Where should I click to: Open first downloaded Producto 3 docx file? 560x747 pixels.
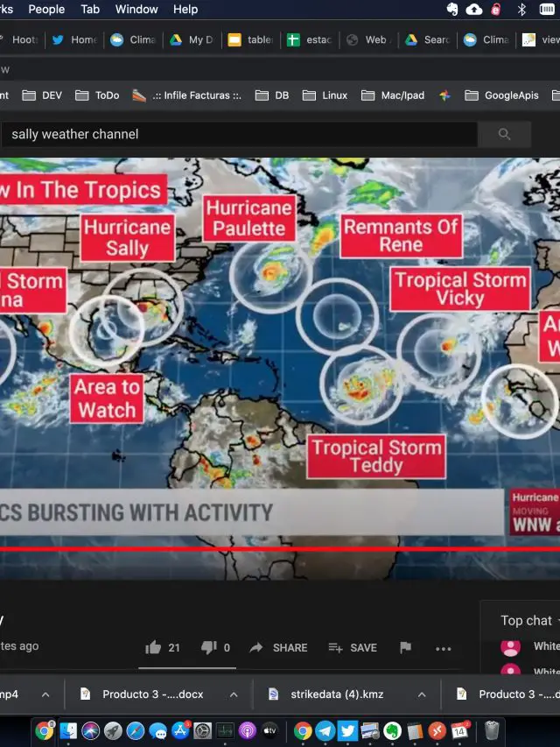point(143,694)
